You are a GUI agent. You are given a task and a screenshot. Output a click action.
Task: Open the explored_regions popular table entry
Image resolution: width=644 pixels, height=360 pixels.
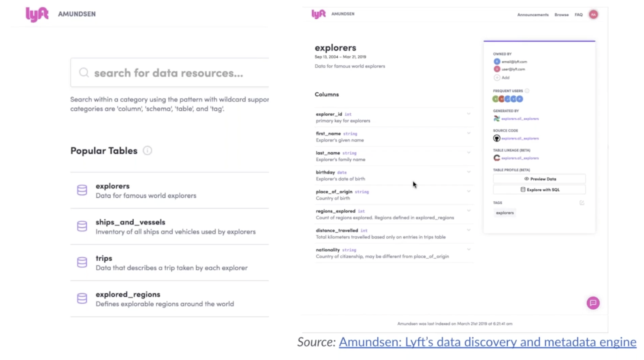coord(170,299)
